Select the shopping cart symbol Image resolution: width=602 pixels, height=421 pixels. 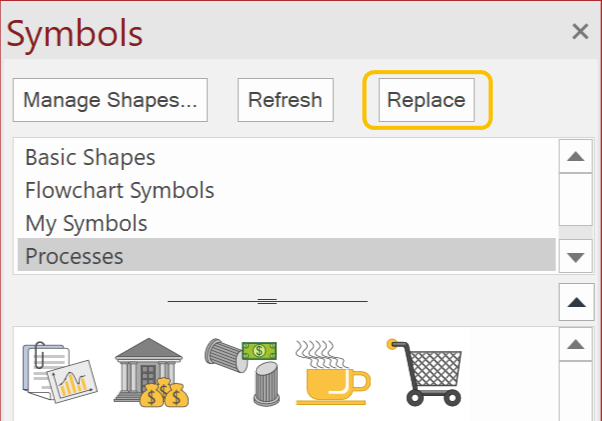click(x=425, y=372)
